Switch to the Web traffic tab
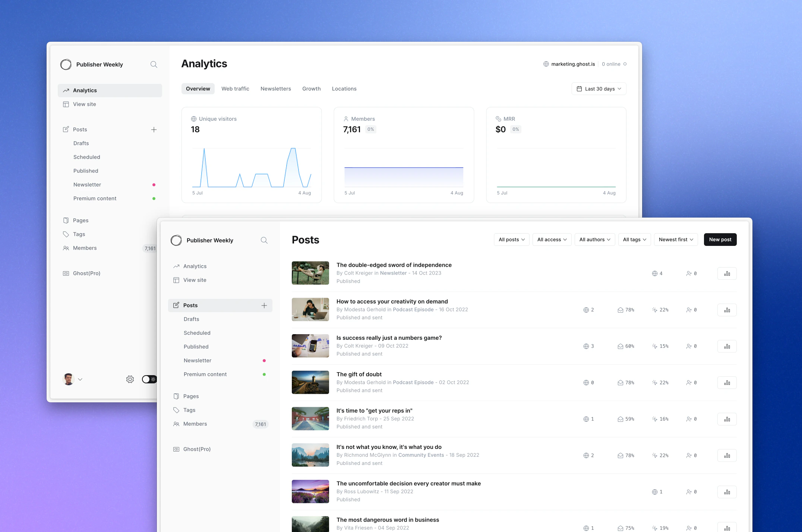 point(235,89)
